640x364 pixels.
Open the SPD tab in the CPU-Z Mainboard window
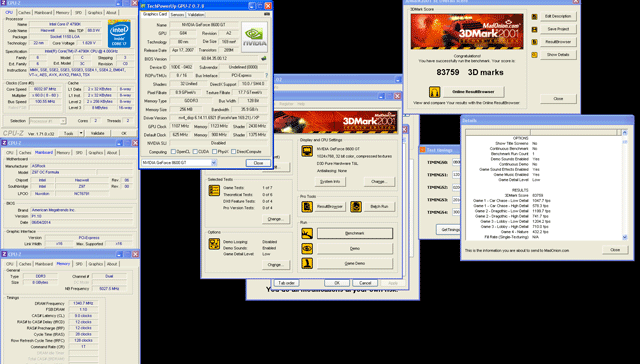click(x=79, y=153)
